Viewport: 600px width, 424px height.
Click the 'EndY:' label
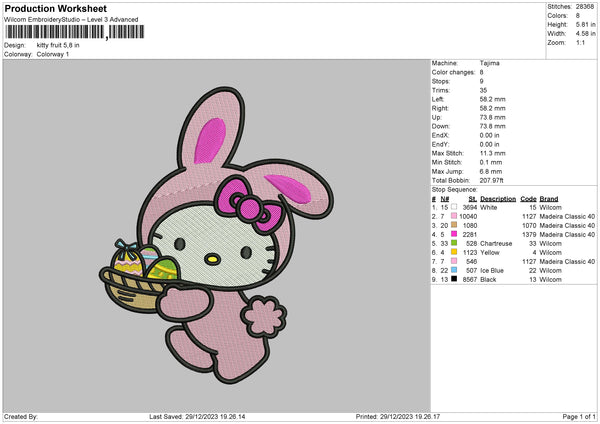[440, 144]
